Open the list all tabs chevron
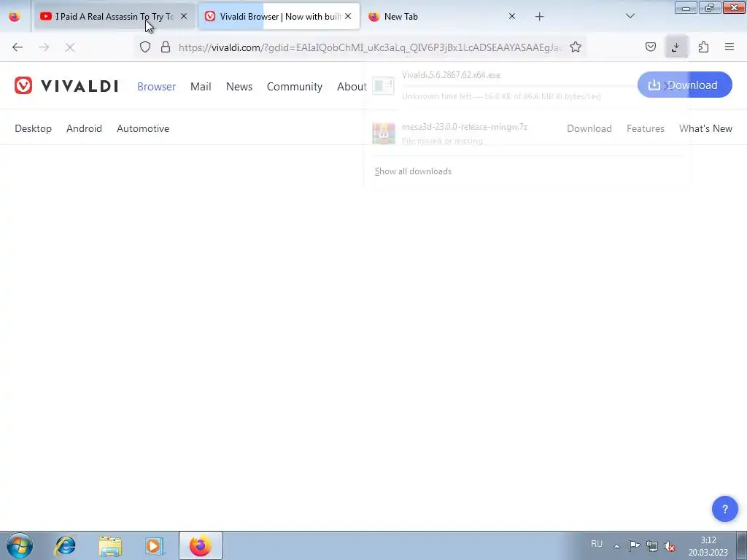 point(630,17)
